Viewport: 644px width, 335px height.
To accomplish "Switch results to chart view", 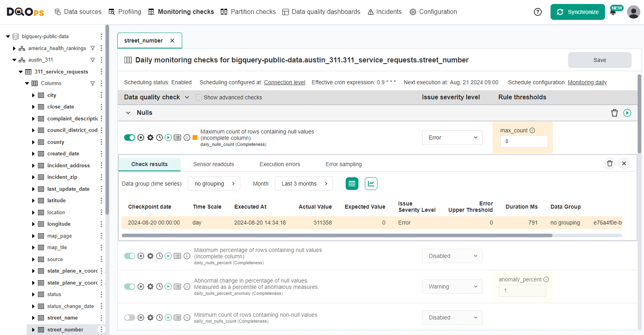I will coord(371,184).
